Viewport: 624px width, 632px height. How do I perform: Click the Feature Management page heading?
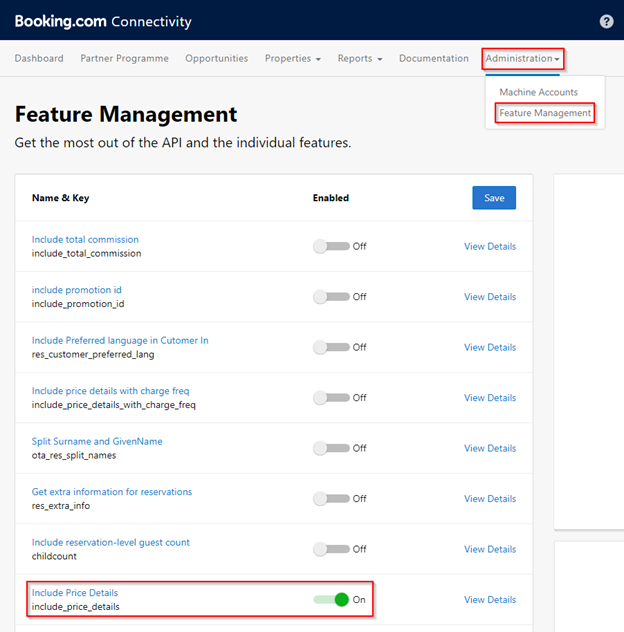click(126, 114)
